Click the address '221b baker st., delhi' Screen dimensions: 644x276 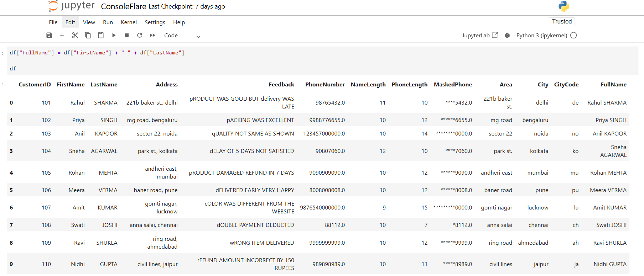pos(152,102)
